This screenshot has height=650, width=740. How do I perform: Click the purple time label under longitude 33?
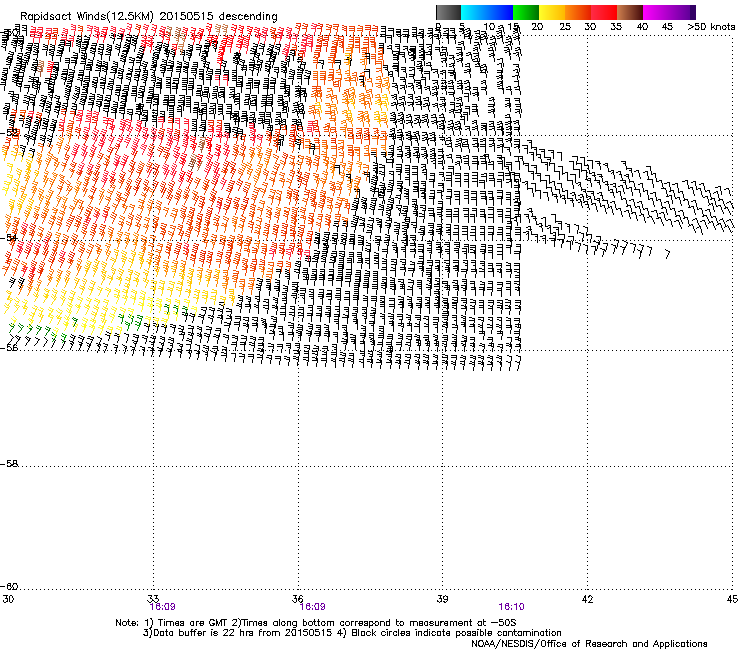tap(162, 607)
